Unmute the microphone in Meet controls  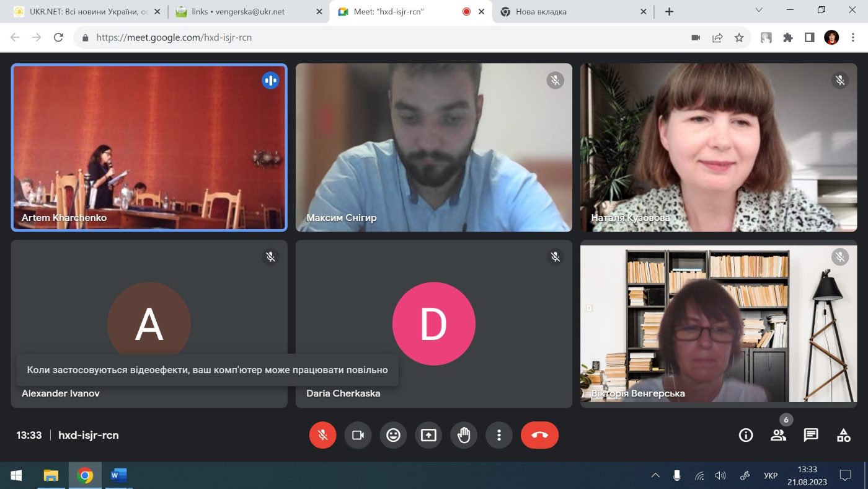(x=322, y=435)
